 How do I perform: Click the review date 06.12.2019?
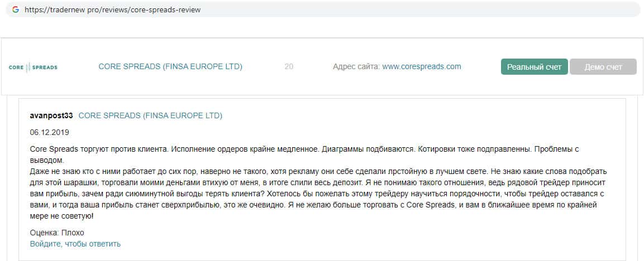[x=49, y=133]
